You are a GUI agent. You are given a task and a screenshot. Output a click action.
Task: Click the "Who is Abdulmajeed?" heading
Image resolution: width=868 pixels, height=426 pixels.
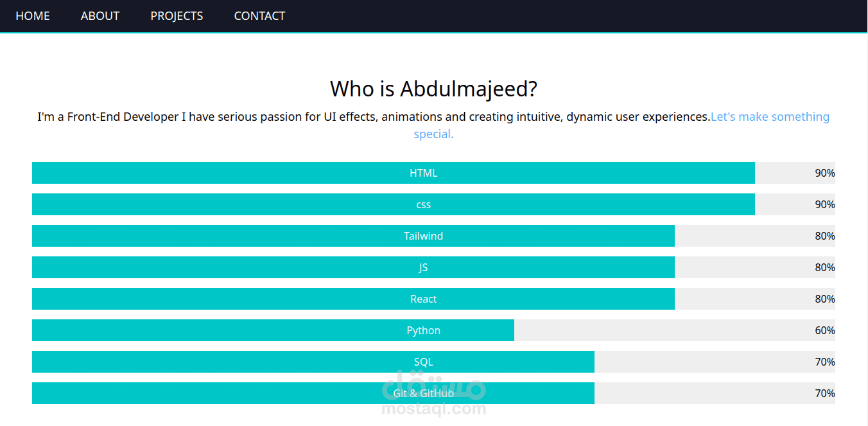433,89
